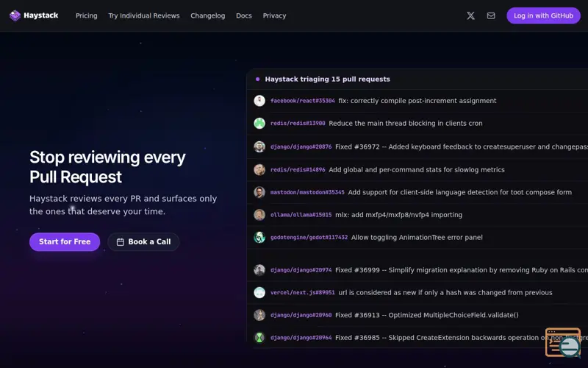The width and height of the screenshot is (588, 368).
Task: Click calendar icon in Book a Call
Action: [120, 242]
